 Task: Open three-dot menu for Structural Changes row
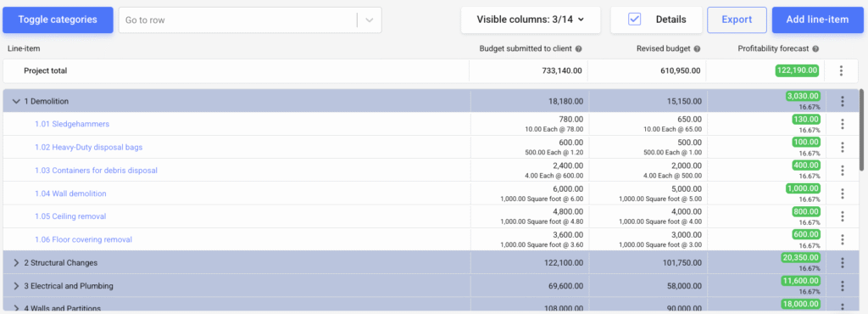[x=842, y=263]
